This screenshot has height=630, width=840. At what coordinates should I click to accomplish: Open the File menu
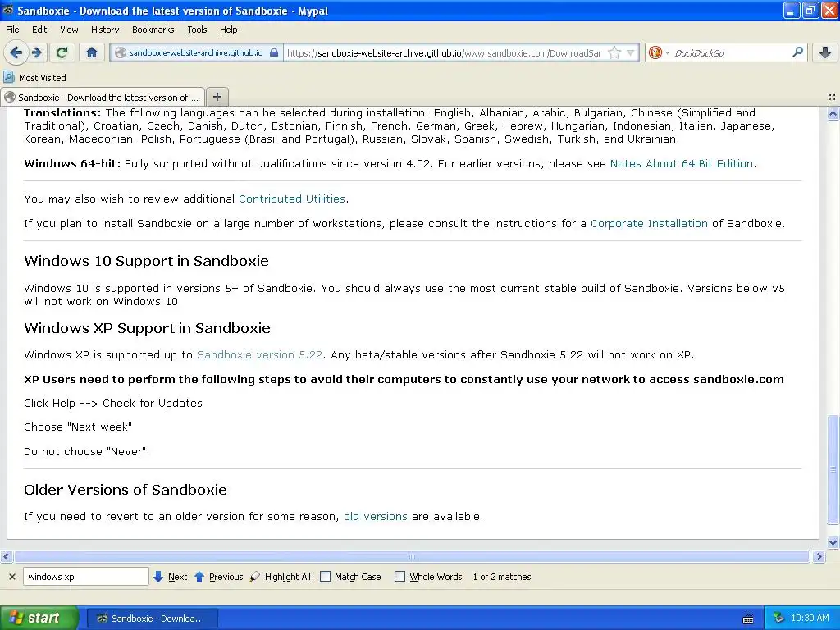click(x=12, y=30)
